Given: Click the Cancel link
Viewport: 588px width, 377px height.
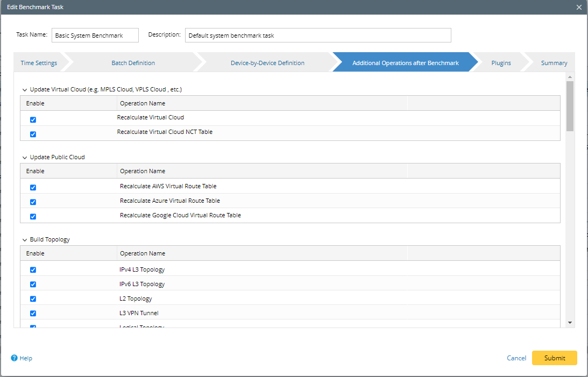Looking at the screenshot, I should point(516,358).
